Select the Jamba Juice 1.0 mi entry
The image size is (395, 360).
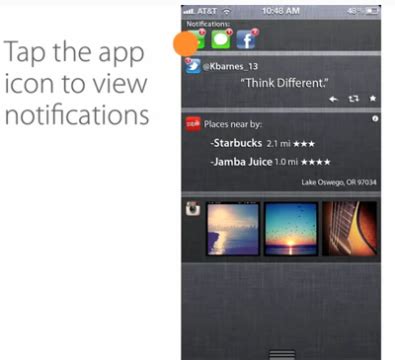(270, 162)
